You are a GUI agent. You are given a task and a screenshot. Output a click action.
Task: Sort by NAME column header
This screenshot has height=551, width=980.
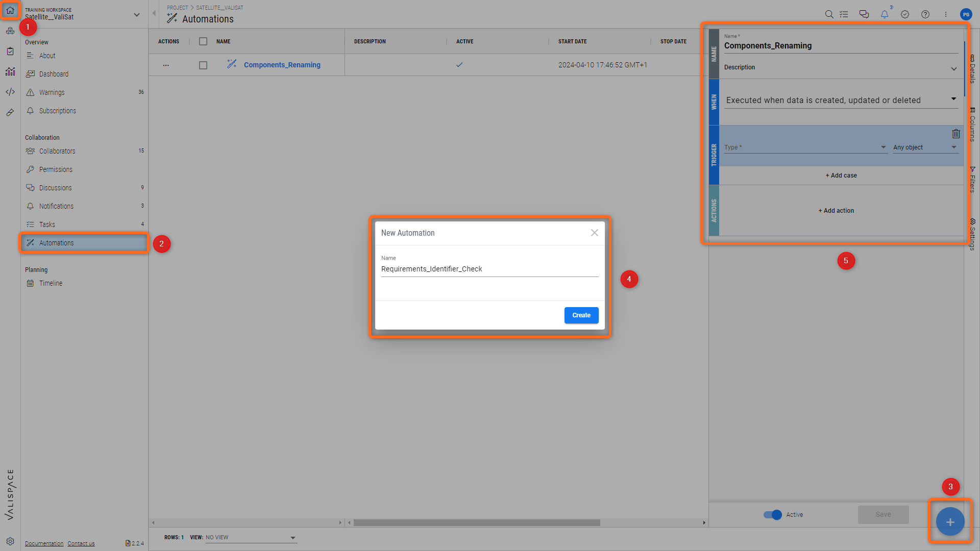point(223,41)
